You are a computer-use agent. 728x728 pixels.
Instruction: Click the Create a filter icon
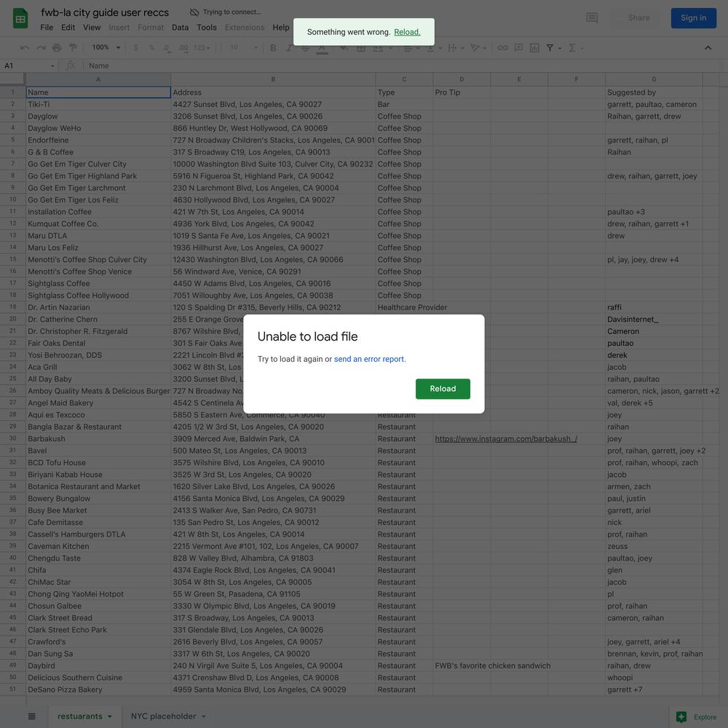point(550,48)
